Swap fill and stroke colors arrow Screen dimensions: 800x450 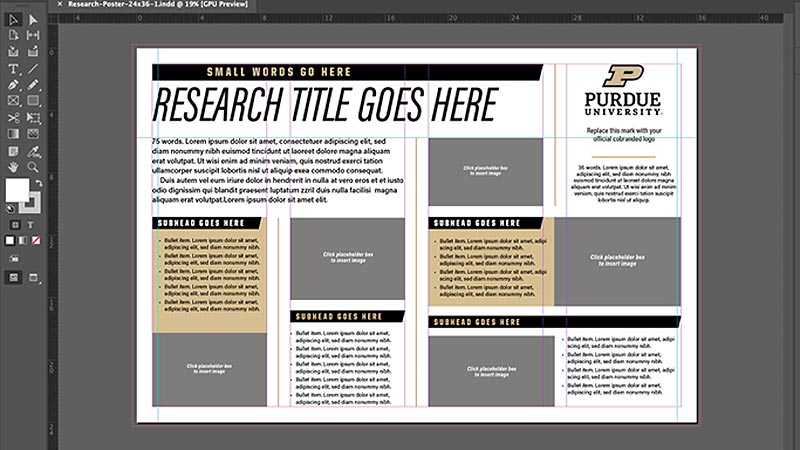(38, 183)
